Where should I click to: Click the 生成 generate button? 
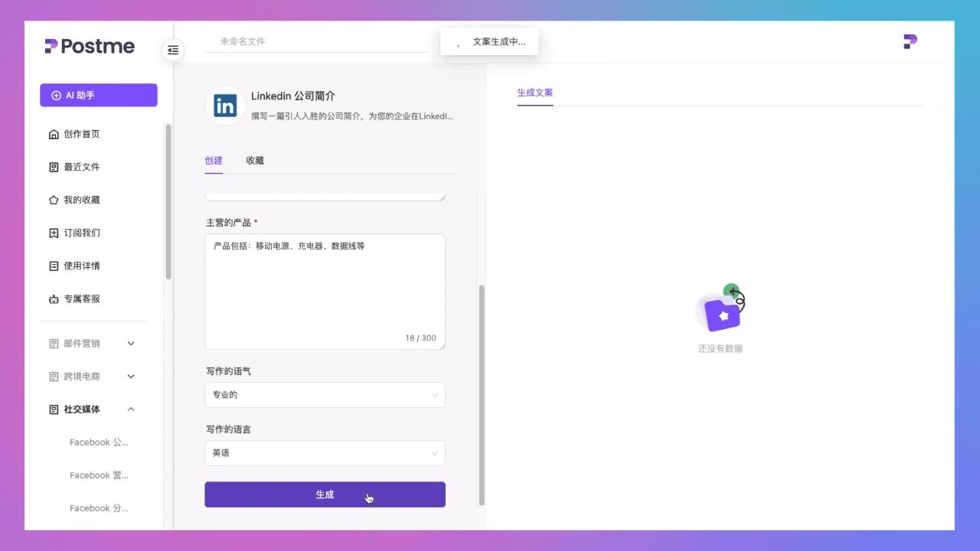[x=325, y=494]
